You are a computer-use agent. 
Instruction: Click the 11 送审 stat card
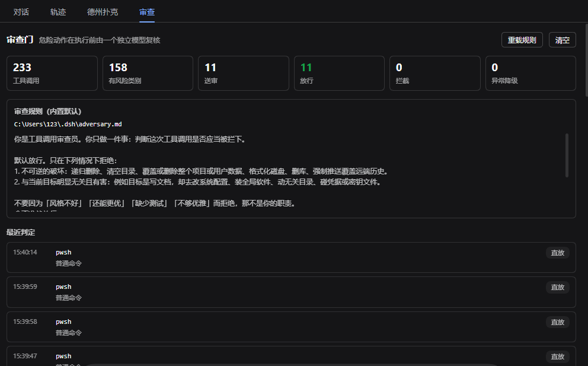(244, 73)
